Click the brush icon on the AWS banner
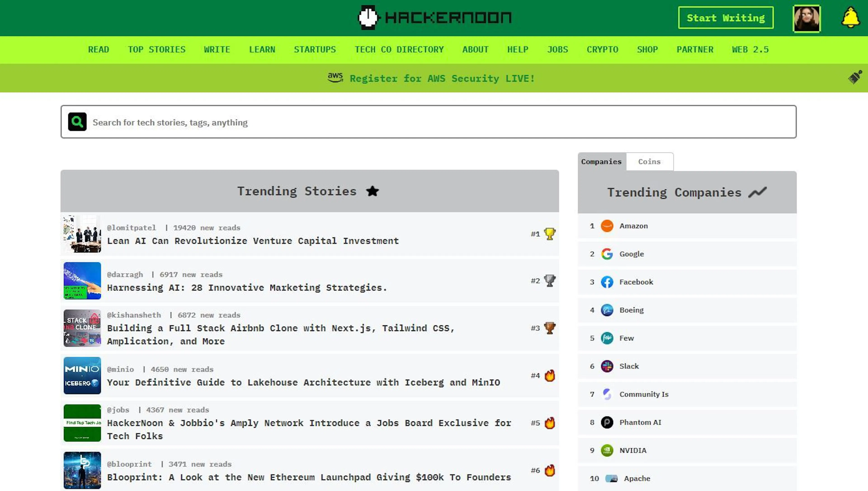This screenshot has height=491, width=868. click(x=855, y=77)
